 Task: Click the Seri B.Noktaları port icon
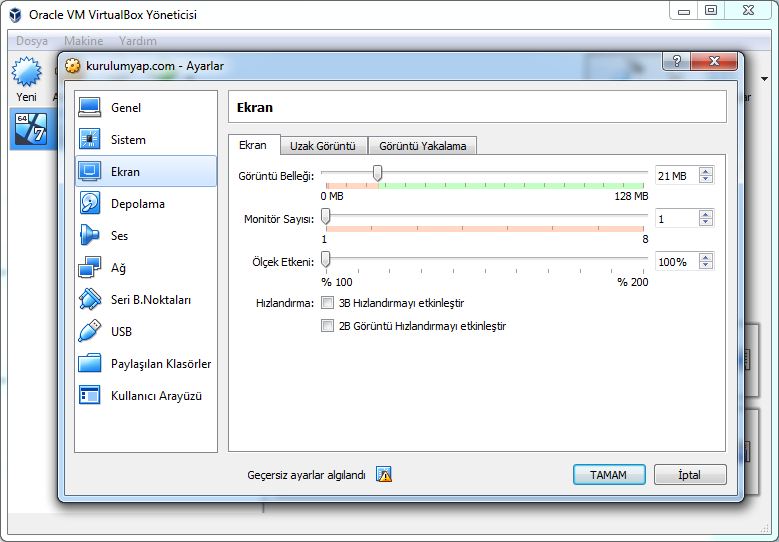coord(90,299)
